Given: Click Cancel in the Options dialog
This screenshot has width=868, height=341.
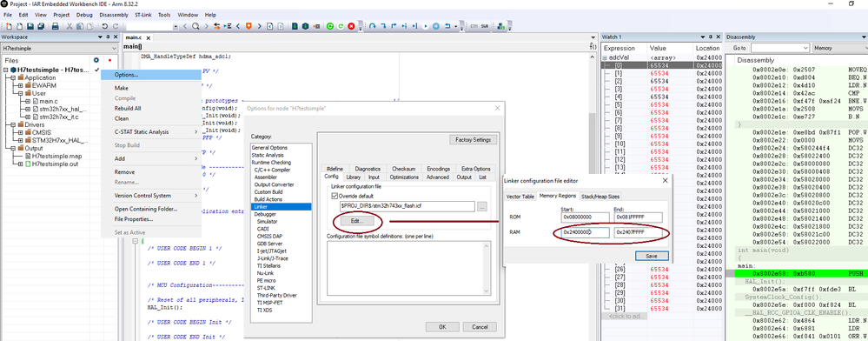Looking at the screenshot, I should pyautogui.click(x=480, y=326).
